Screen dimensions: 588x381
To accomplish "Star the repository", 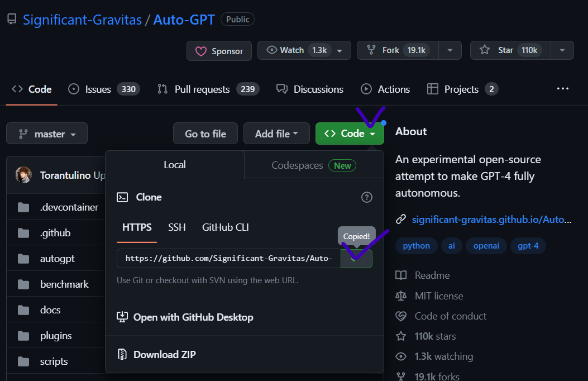I will [x=510, y=50].
